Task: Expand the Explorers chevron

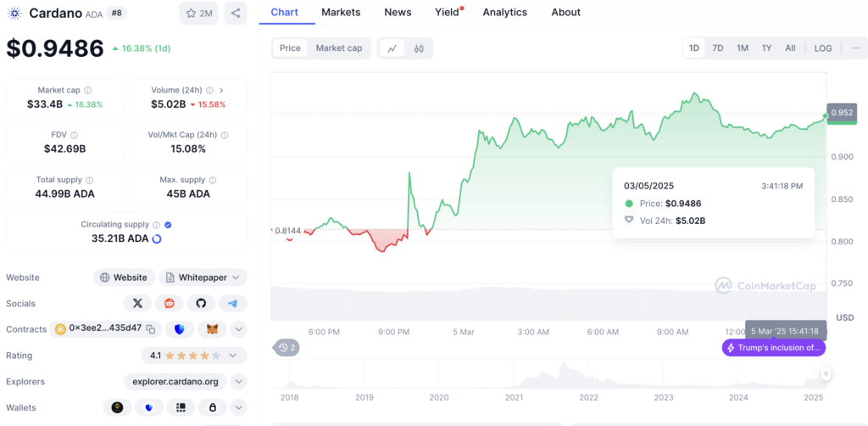Action: click(238, 381)
